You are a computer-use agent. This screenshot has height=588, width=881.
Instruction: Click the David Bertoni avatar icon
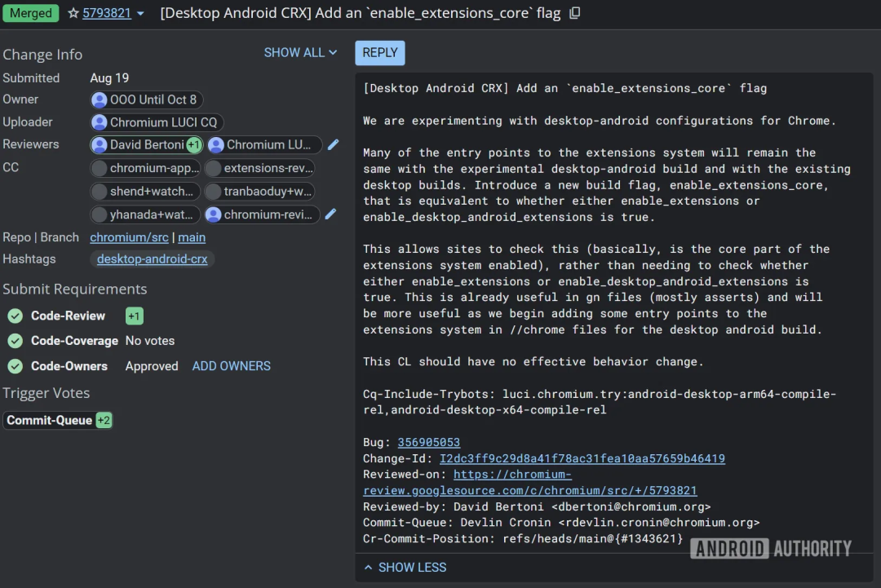[x=100, y=145]
